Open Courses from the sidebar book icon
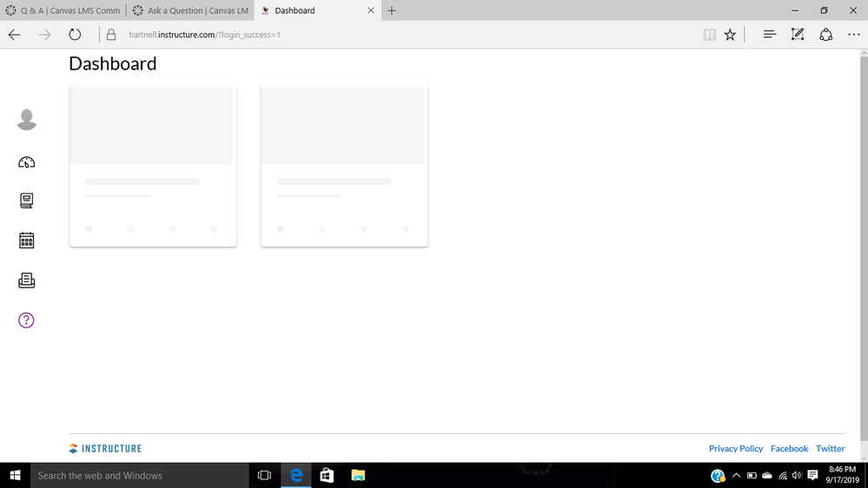This screenshot has width=868, height=488. (x=27, y=201)
